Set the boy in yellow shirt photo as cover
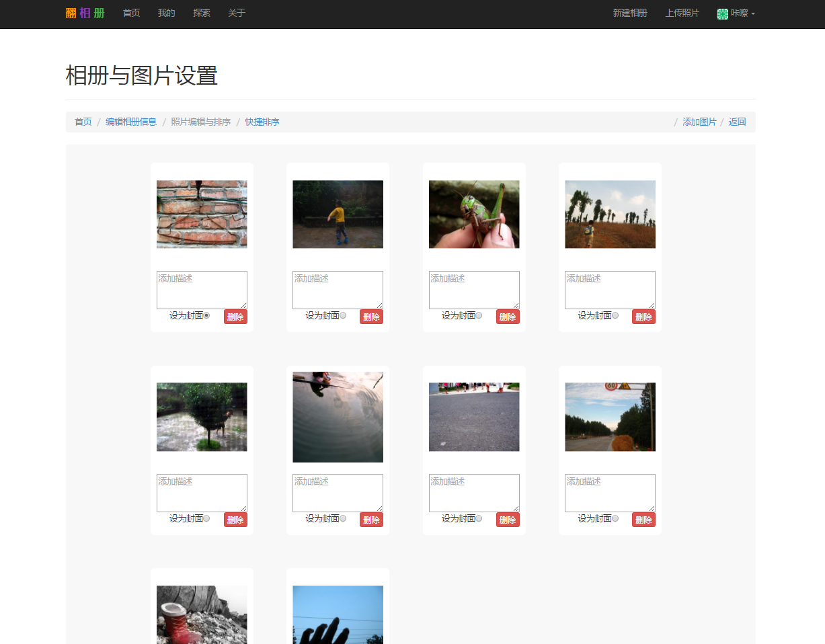 tap(343, 315)
